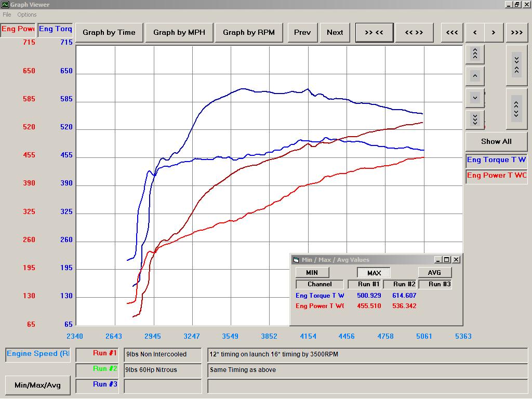This screenshot has height=399, width=532.
Task: Toggle the AVG values button
Action: point(434,272)
